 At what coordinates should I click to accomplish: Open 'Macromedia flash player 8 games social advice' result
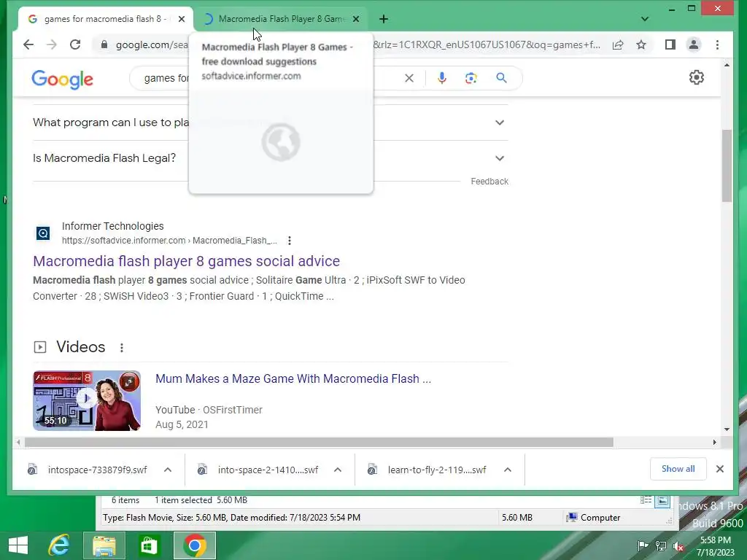[x=186, y=261]
